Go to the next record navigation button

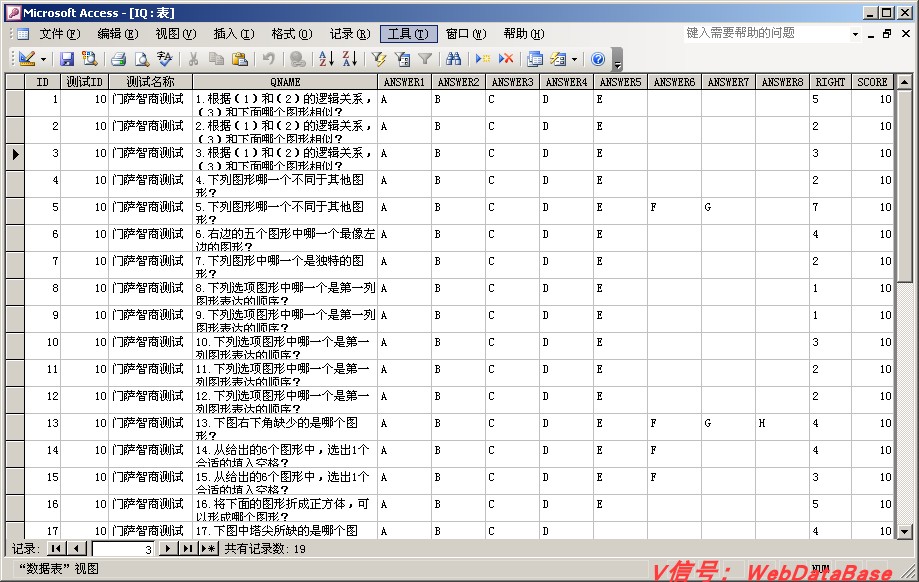point(168,549)
